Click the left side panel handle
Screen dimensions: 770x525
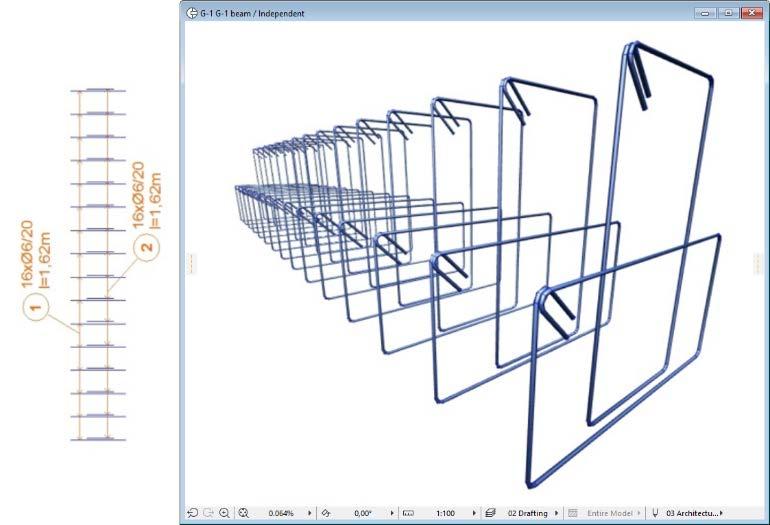point(192,264)
